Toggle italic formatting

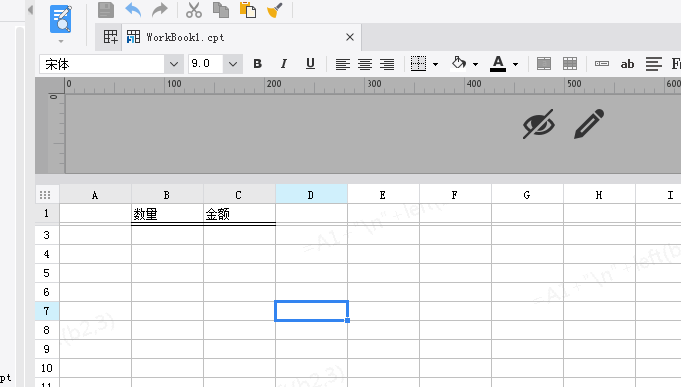(284, 64)
